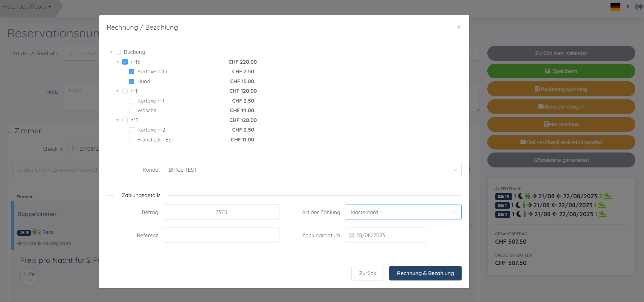644x302 pixels.
Task: Open the calendar icon next to Zahlungsdatum
Action: coord(351,235)
